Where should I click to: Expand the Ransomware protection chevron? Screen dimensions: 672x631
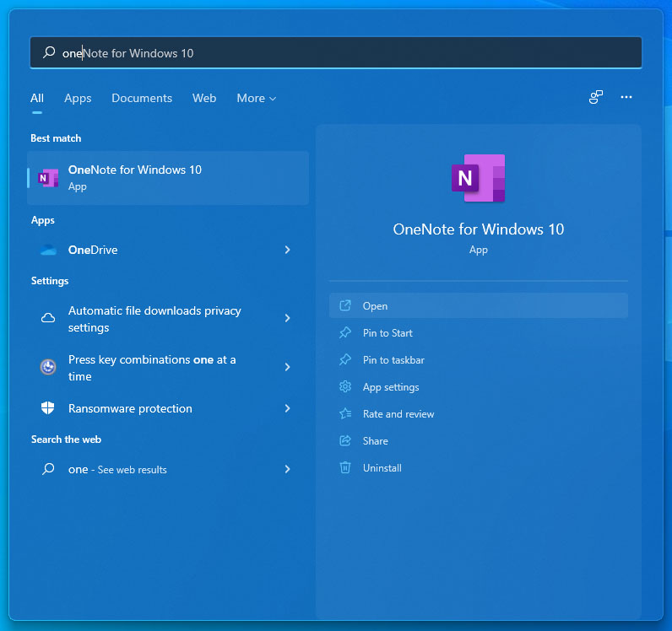tap(287, 408)
